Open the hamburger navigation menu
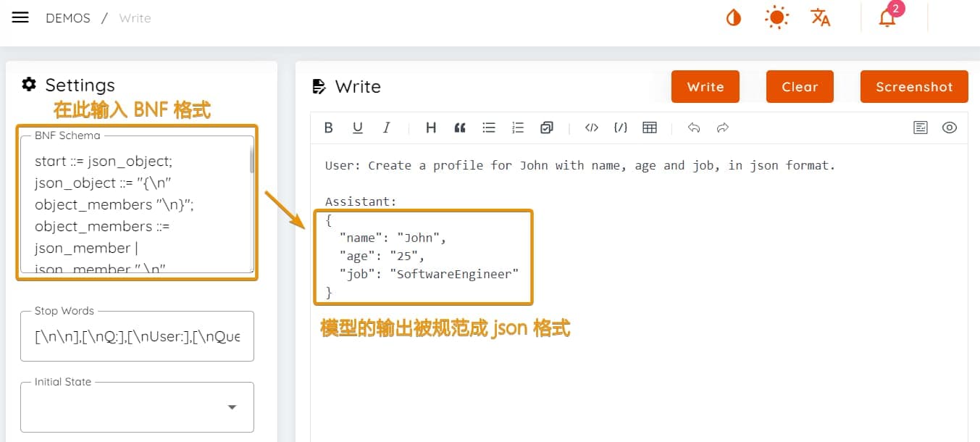 pyautogui.click(x=20, y=18)
